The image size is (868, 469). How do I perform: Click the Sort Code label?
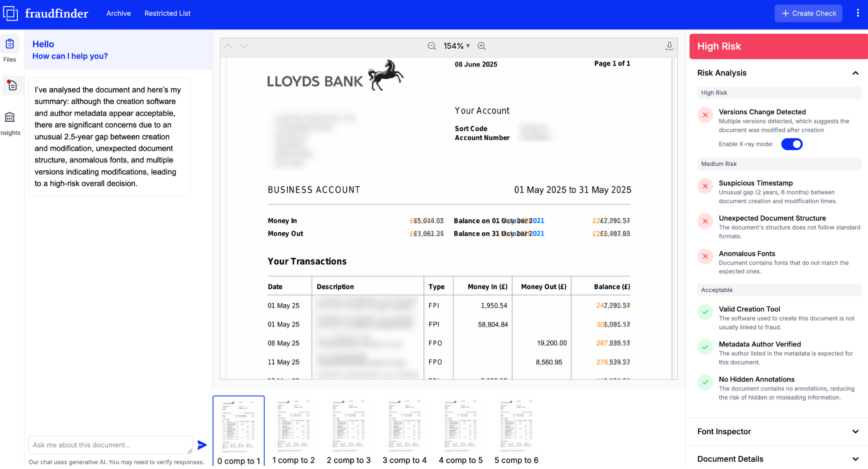coord(471,129)
